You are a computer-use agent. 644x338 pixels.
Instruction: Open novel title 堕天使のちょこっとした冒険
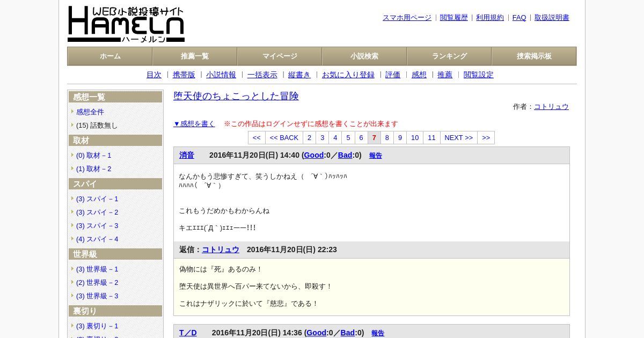tap(236, 96)
